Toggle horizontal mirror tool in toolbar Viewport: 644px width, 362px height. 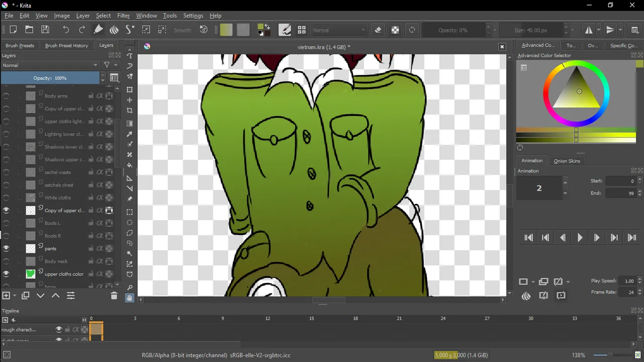[589, 30]
